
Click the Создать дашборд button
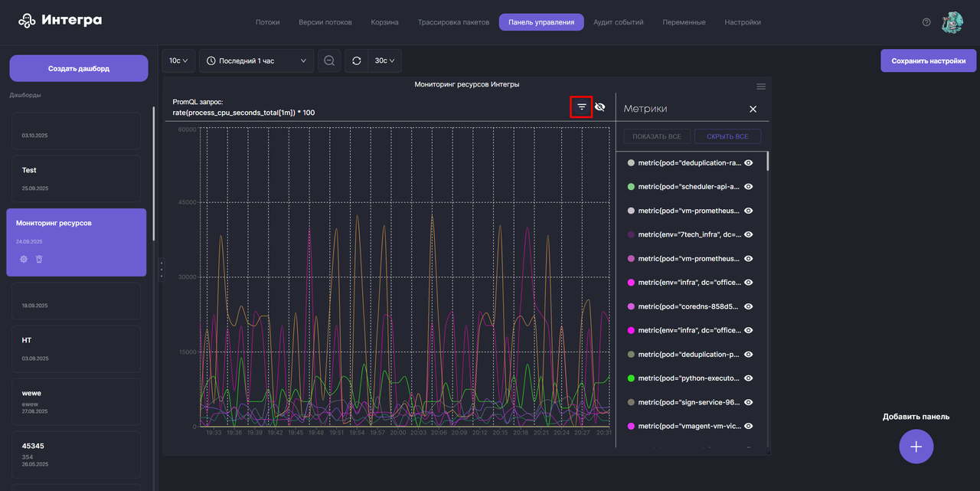pyautogui.click(x=79, y=68)
